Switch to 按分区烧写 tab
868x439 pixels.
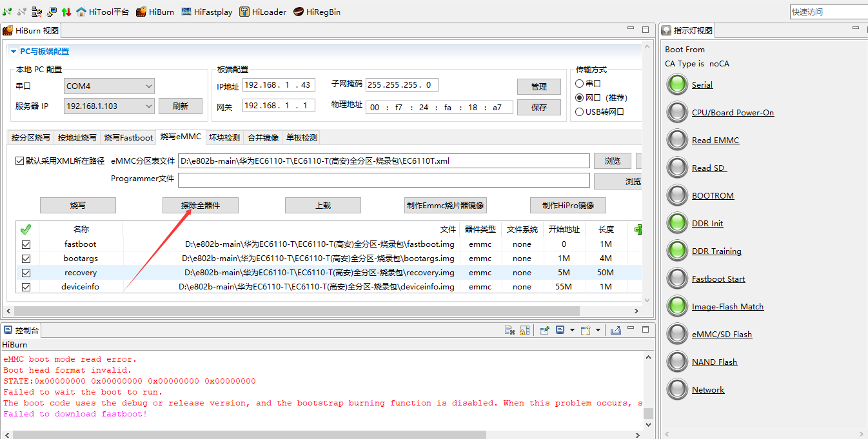click(31, 137)
